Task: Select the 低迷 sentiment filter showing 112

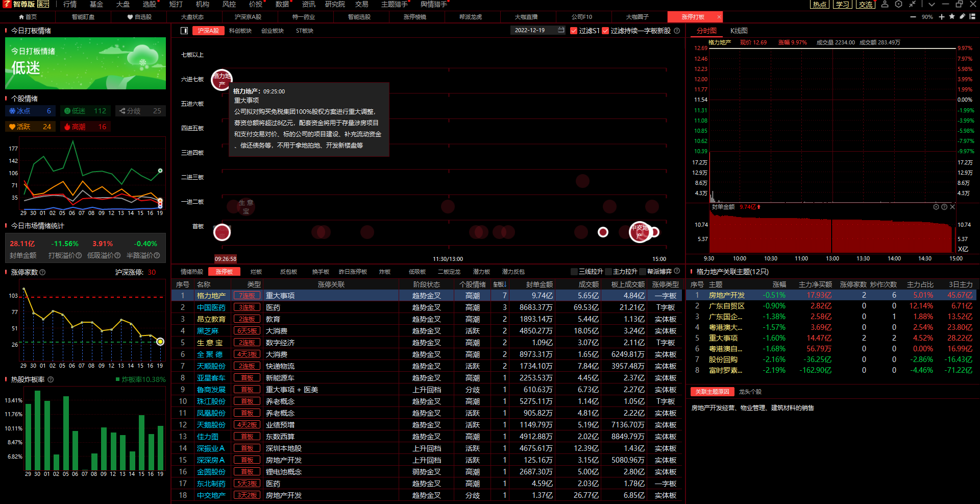Action: click(x=85, y=111)
